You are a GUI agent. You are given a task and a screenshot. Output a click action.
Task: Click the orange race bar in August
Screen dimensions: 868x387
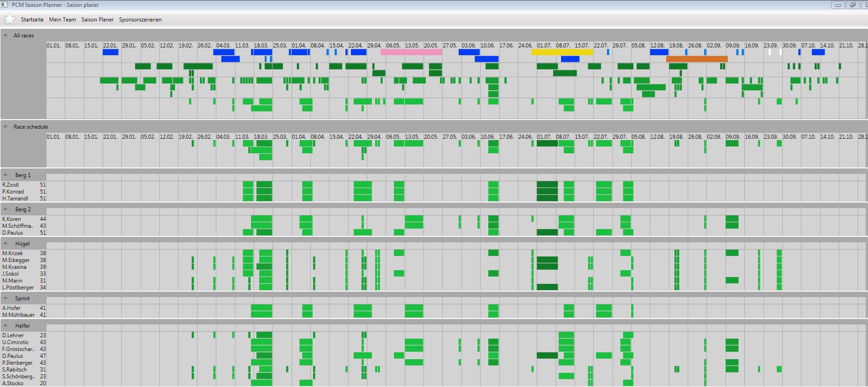click(696, 59)
